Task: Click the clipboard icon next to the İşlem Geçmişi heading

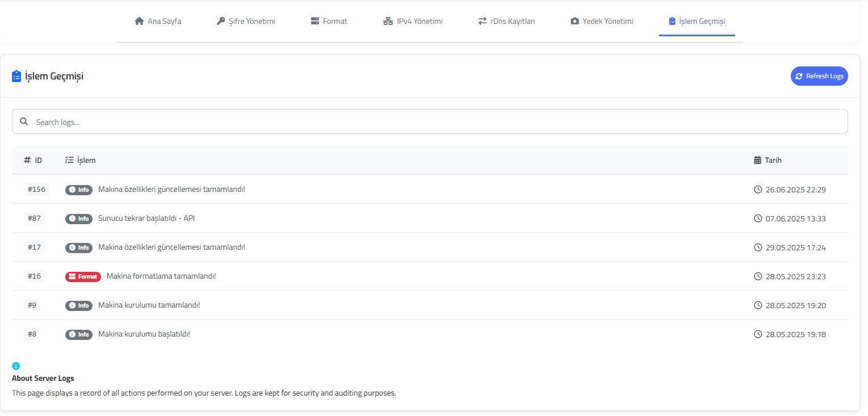Action: [16, 76]
